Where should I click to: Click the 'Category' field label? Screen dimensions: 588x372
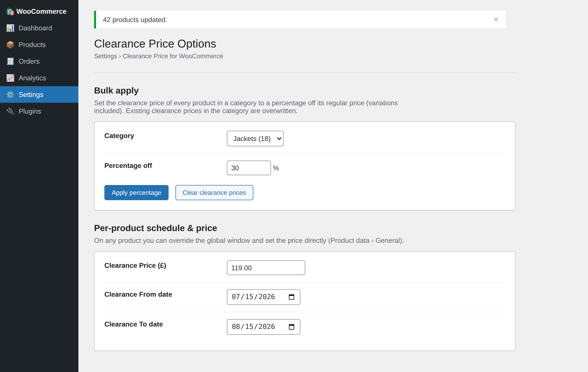(119, 136)
